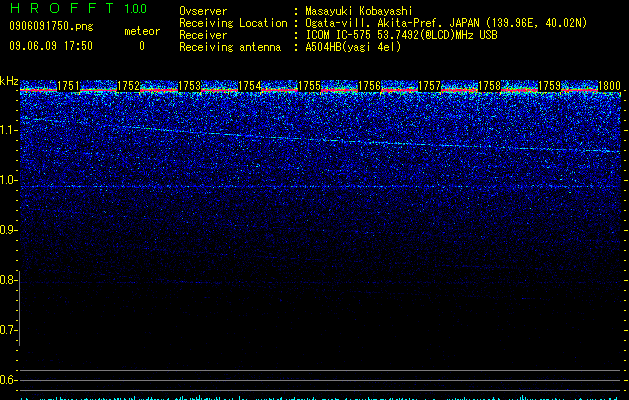
Task: Click the 1751 time marker
Action: tap(69, 86)
